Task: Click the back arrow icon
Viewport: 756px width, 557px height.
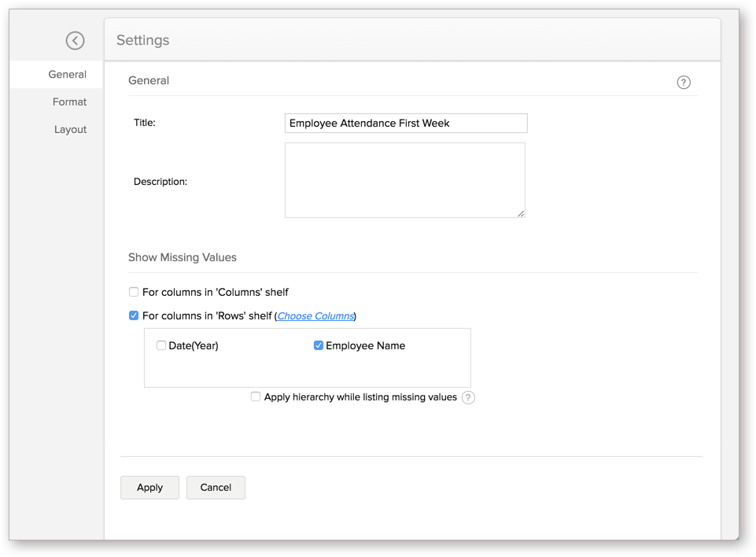Action: pyautogui.click(x=75, y=40)
